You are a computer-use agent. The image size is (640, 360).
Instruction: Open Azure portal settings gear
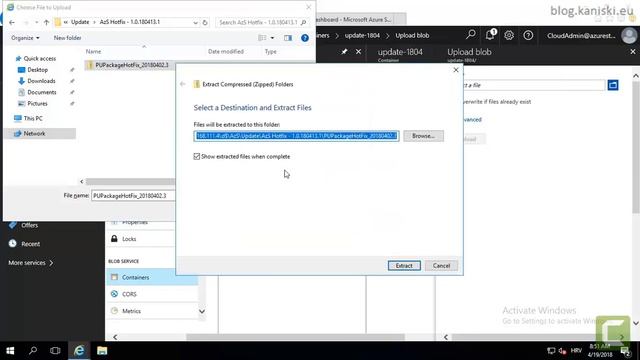tap(509, 36)
